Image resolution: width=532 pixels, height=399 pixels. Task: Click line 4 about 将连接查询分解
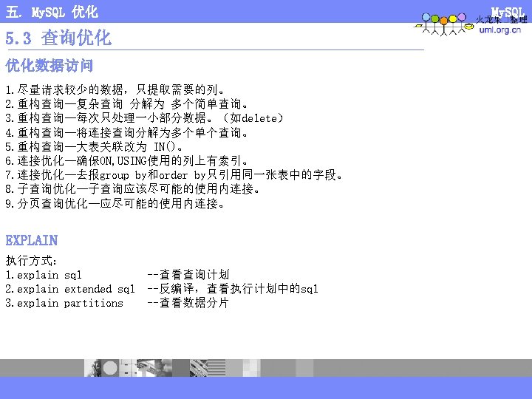pos(126,133)
